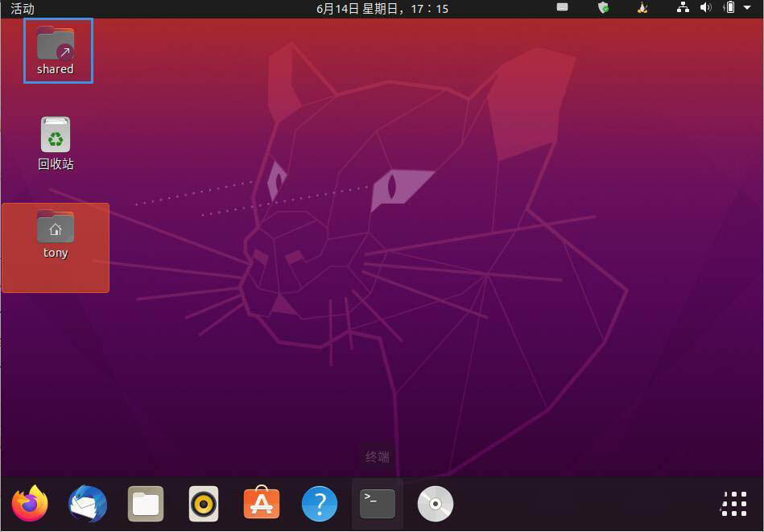764x532 pixels.
Task: Launch Rhythmbox music player from dock
Action: (204, 504)
